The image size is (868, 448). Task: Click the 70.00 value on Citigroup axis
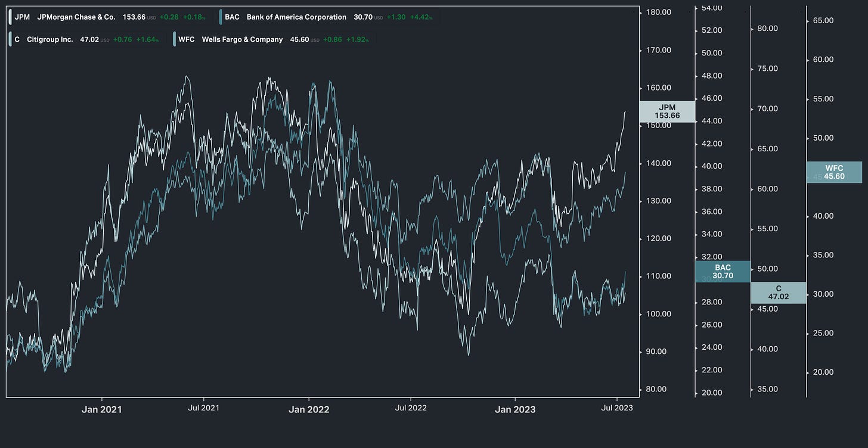click(x=767, y=108)
